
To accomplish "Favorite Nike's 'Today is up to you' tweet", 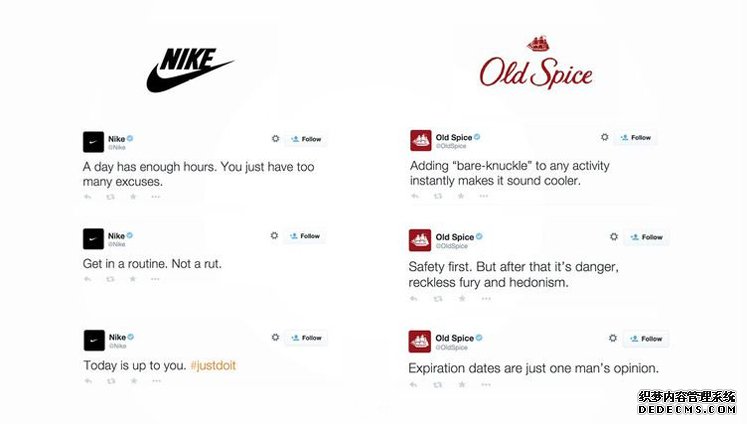I will [x=134, y=381].
